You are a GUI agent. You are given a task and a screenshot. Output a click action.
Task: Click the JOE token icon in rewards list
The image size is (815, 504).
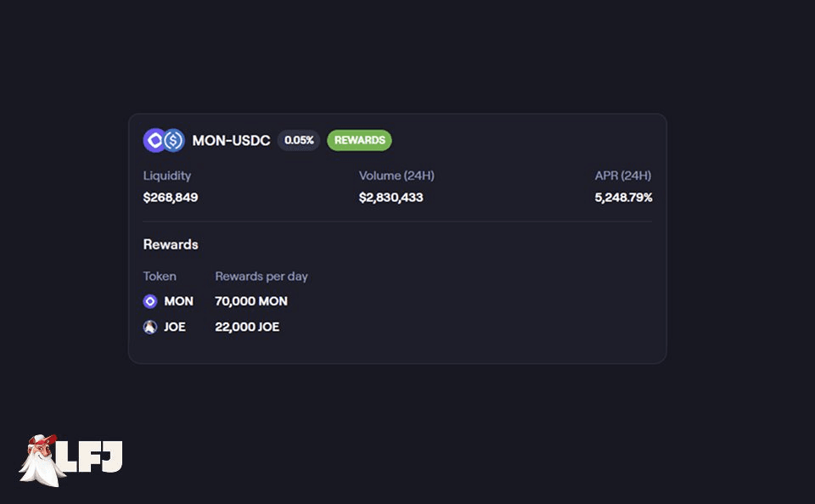pos(150,327)
